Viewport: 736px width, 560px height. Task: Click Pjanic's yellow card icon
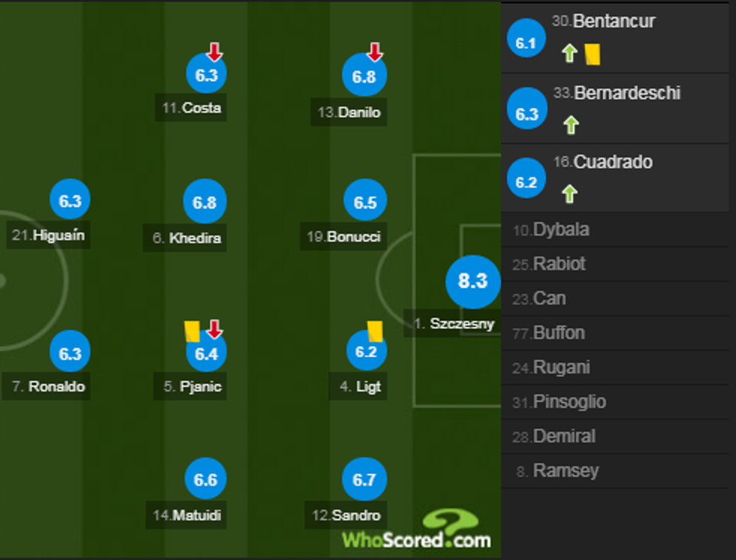coord(191,330)
